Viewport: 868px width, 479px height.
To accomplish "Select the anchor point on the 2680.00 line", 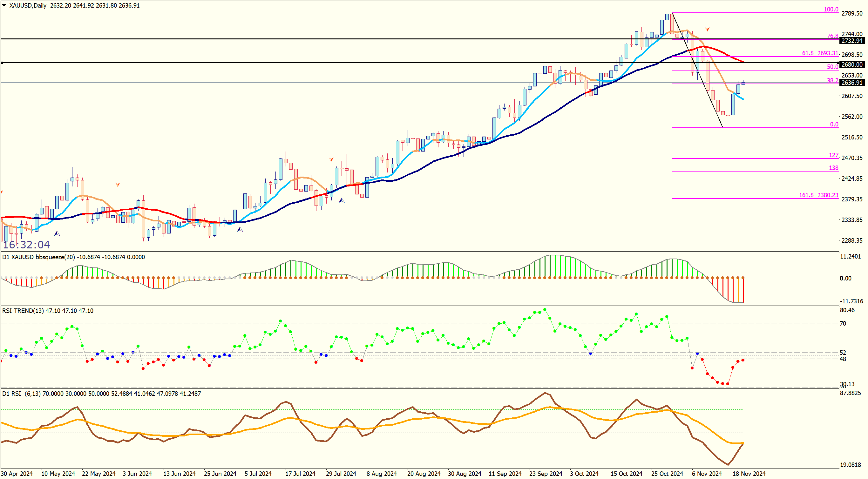I will click(x=2, y=63).
